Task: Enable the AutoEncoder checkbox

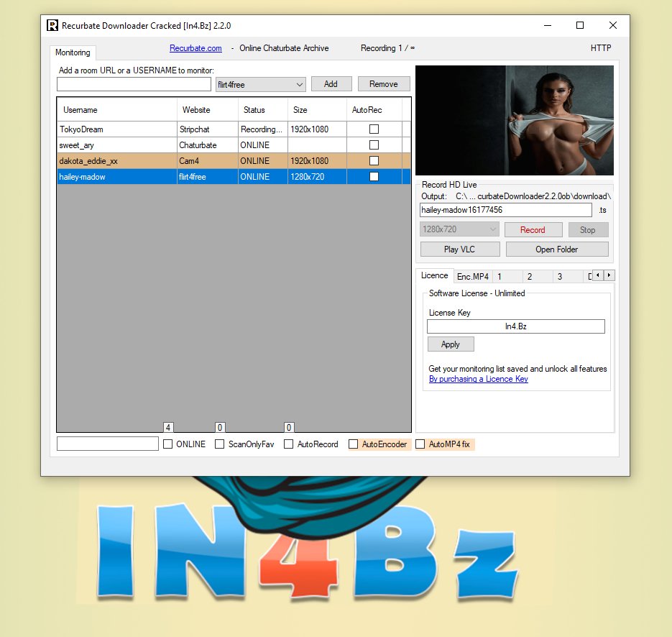Action: [x=353, y=444]
